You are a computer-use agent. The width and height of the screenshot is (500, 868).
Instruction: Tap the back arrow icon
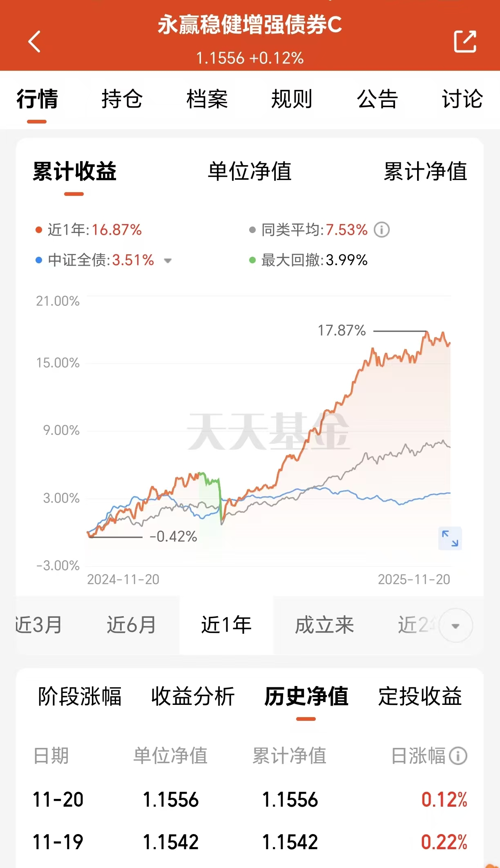coord(35,41)
